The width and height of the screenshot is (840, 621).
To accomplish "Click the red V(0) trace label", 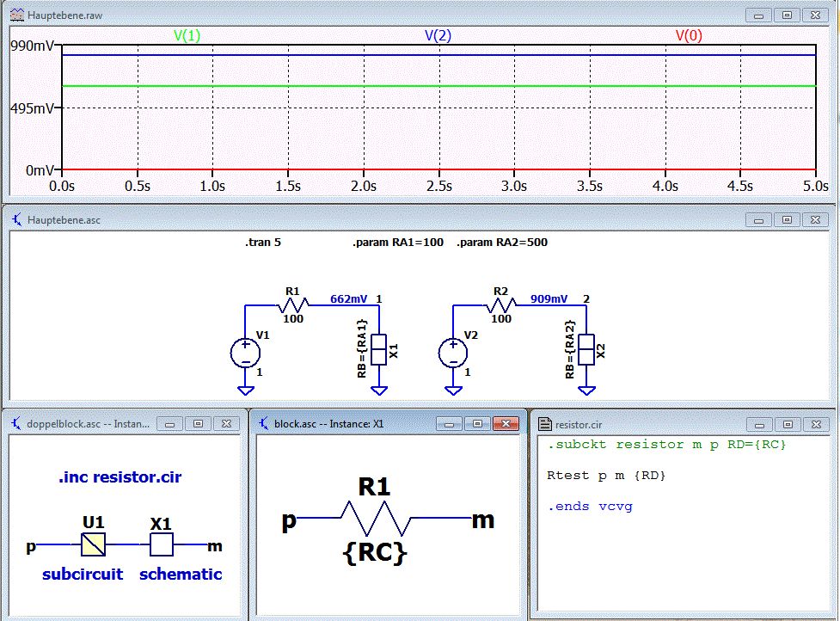I will click(689, 36).
